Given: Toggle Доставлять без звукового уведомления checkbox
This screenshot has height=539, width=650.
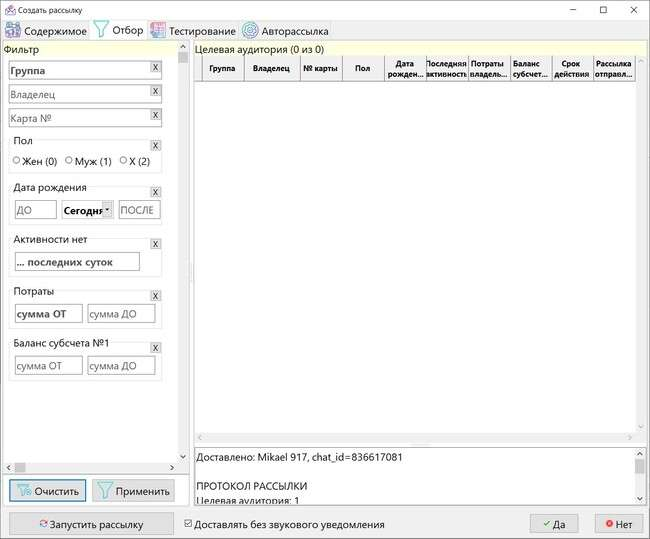Looking at the screenshot, I should (x=189, y=524).
